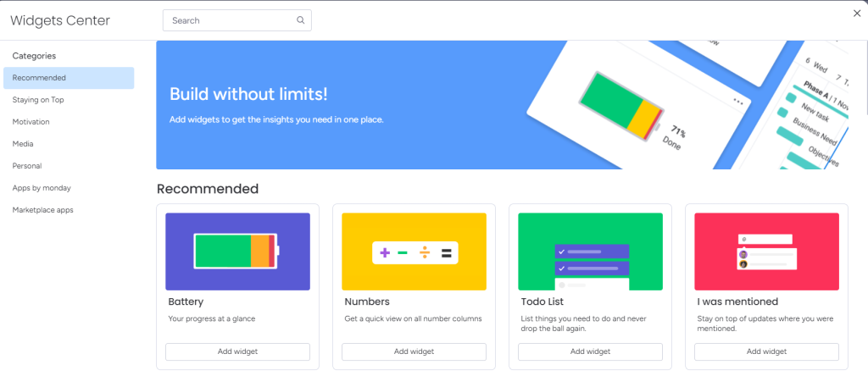Click the search magnifier icon
This screenshot has height=376, width=868.
tap(301, 20)
